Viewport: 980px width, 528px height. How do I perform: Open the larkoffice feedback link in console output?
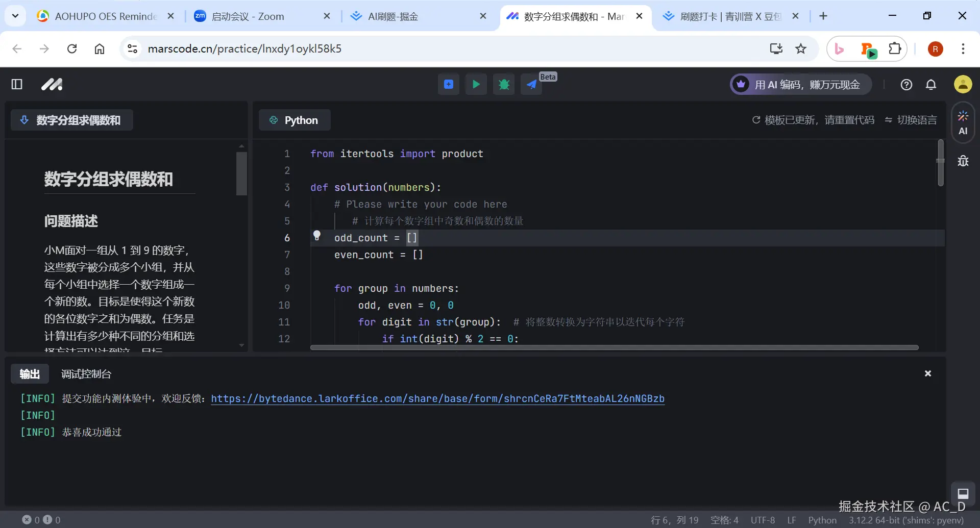coord(438,398)
